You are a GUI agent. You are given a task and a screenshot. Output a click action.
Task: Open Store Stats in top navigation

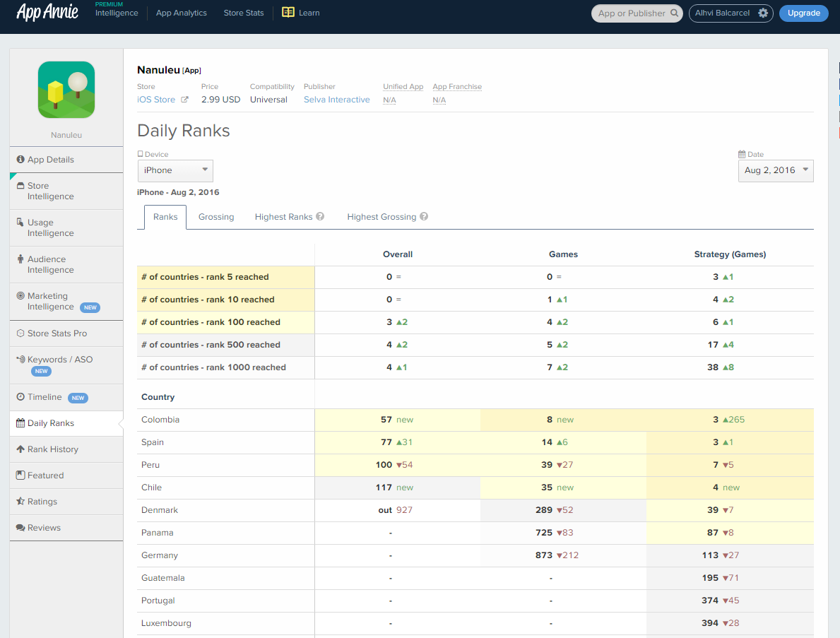[x=244, y=13]
